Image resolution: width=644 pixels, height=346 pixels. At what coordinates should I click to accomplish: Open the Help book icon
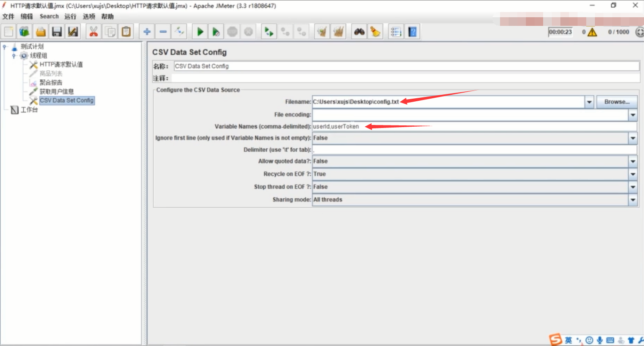[412, 31]
